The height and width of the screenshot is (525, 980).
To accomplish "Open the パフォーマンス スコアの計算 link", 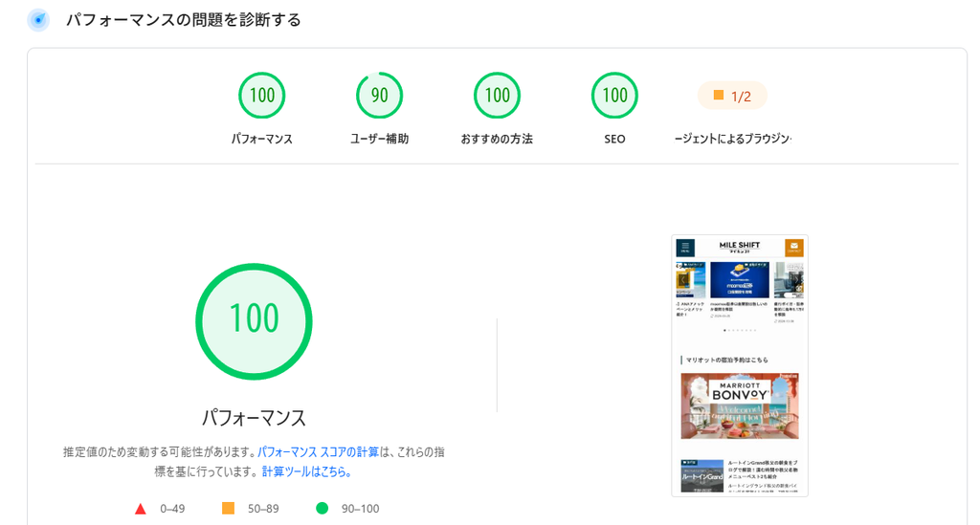I will coord(318,452).
